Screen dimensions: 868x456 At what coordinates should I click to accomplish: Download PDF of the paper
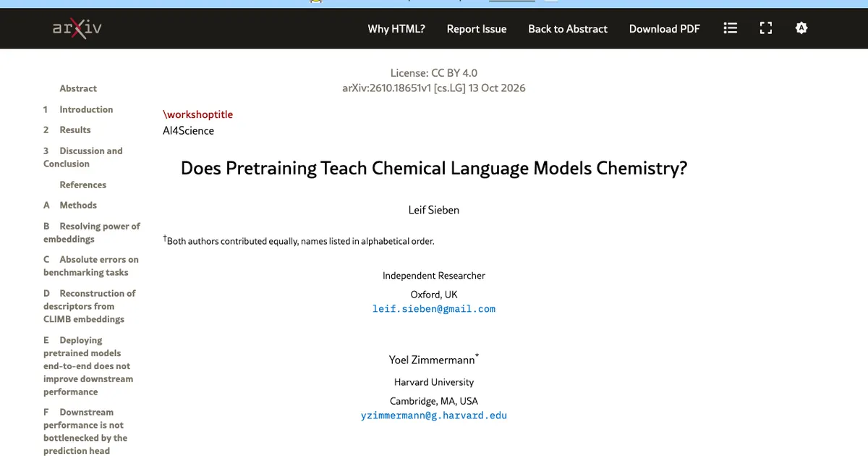click(x=665, y=29)
